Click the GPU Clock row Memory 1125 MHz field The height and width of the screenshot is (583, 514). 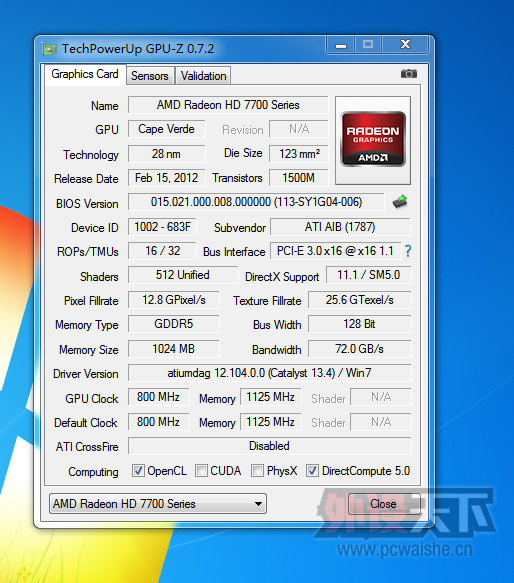[x=270, y=397]
